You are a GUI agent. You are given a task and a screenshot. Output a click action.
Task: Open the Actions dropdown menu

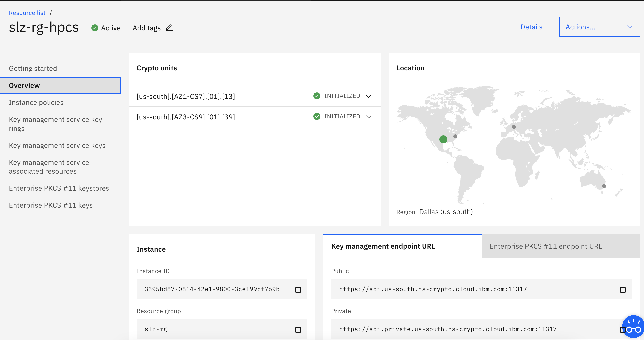pyautogui.click(x=599, y=27)
